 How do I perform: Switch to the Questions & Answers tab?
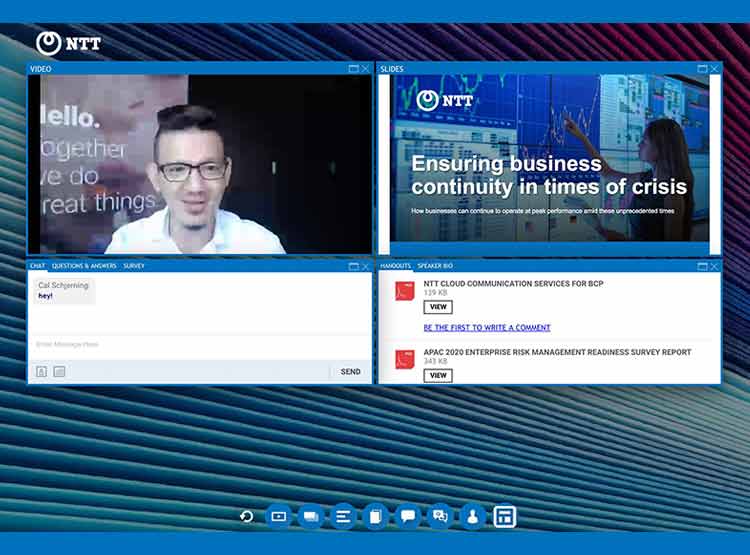pos(84,266)
